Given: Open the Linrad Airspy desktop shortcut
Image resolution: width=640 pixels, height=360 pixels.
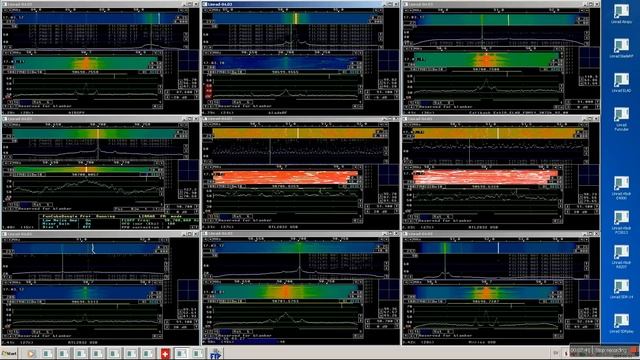Looking at the screenshot, I should pyautogui.click(x=621, y=13).
